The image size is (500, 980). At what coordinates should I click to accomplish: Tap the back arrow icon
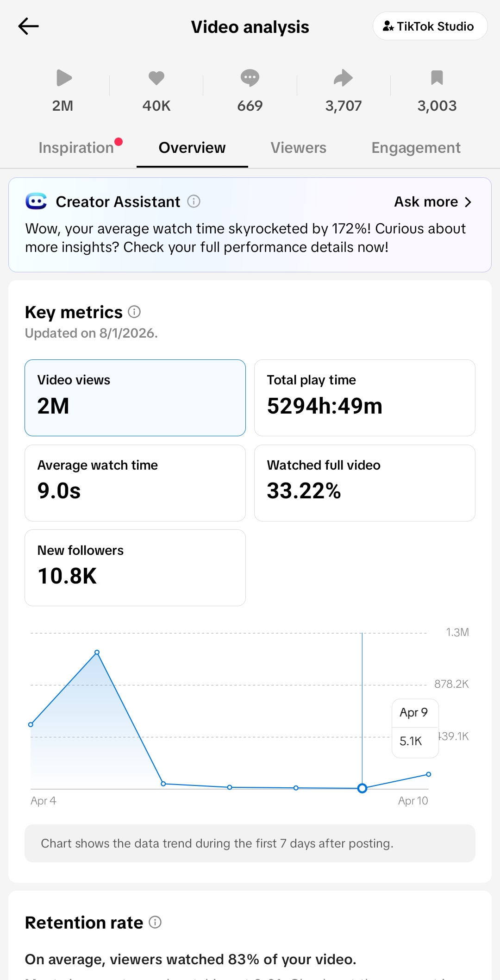(x=28, y=26)
